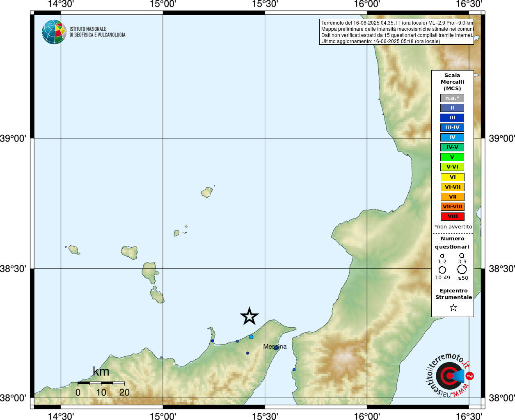Click the 'Dati non verificati estratti' line

point(397,35)
